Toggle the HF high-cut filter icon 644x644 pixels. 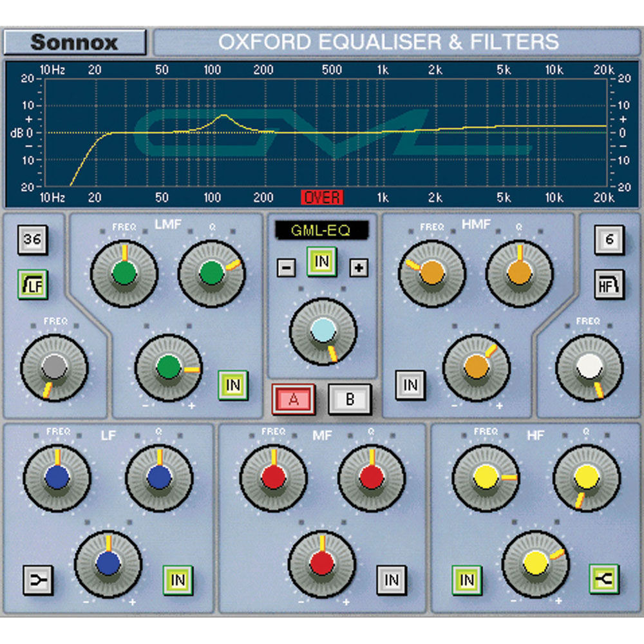[x=609, y=284]
